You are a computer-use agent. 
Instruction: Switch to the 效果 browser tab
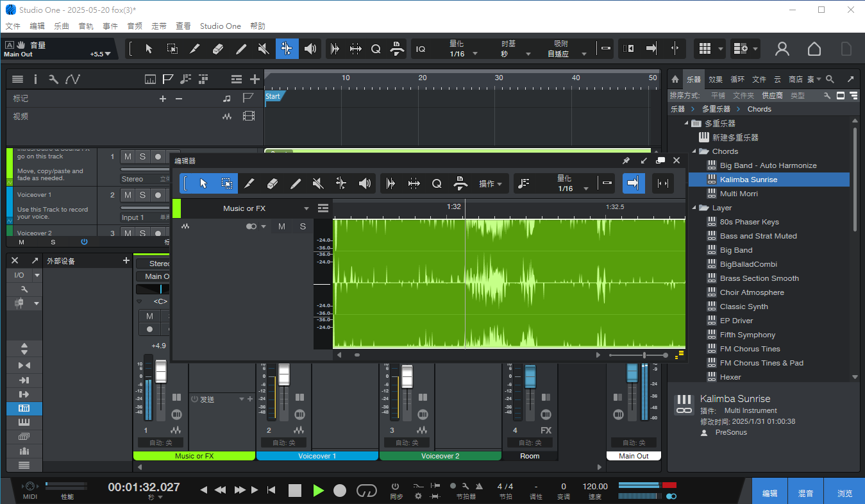click(716, 80)
